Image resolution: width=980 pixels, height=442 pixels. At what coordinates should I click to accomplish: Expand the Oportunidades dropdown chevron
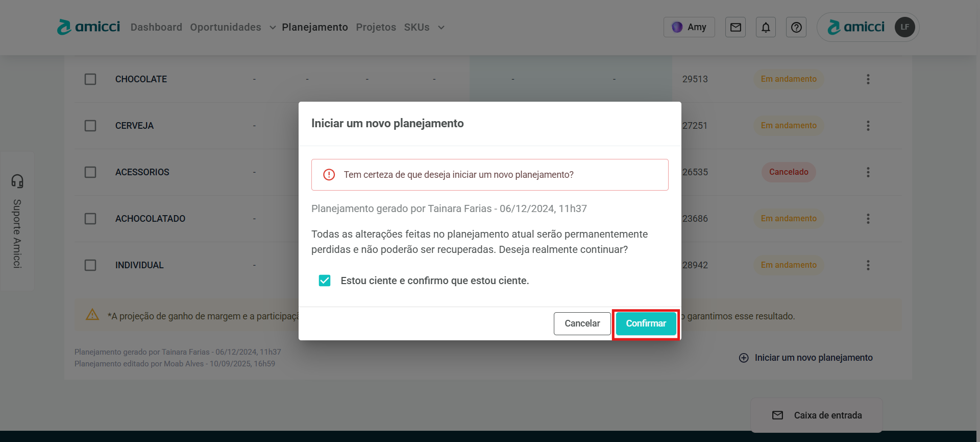[x=273, y=28]
